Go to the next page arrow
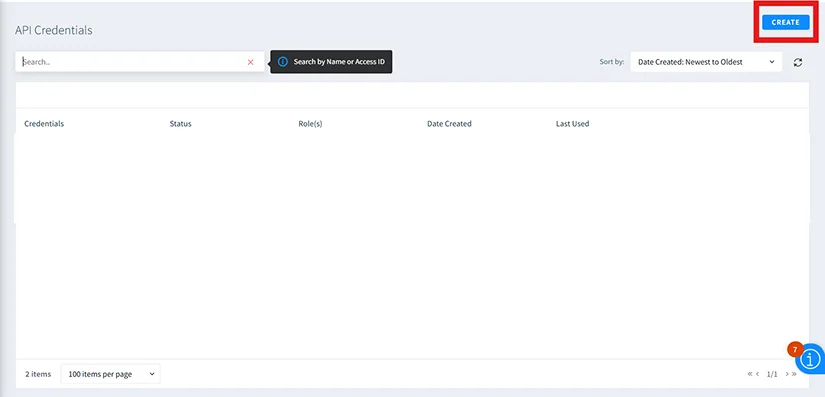This screenshot has height=397, width=825. 787,374
